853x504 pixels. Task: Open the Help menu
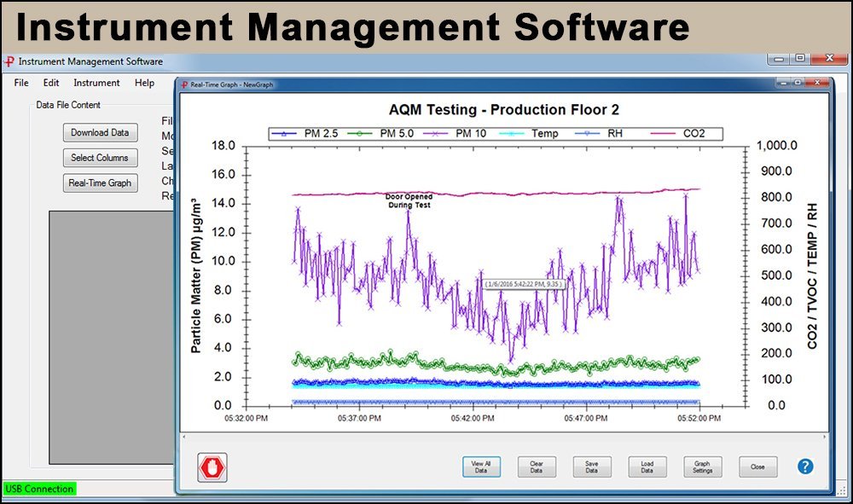(x=144, y=83)
